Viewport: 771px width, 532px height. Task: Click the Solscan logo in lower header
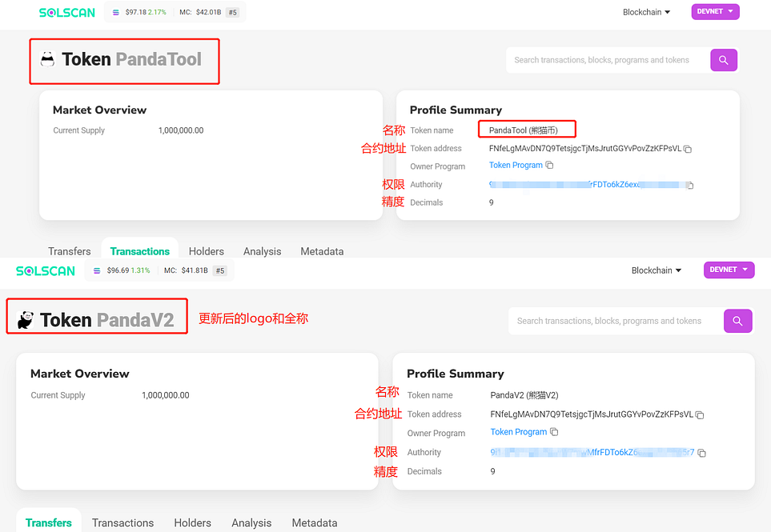[x=46, y=270]
